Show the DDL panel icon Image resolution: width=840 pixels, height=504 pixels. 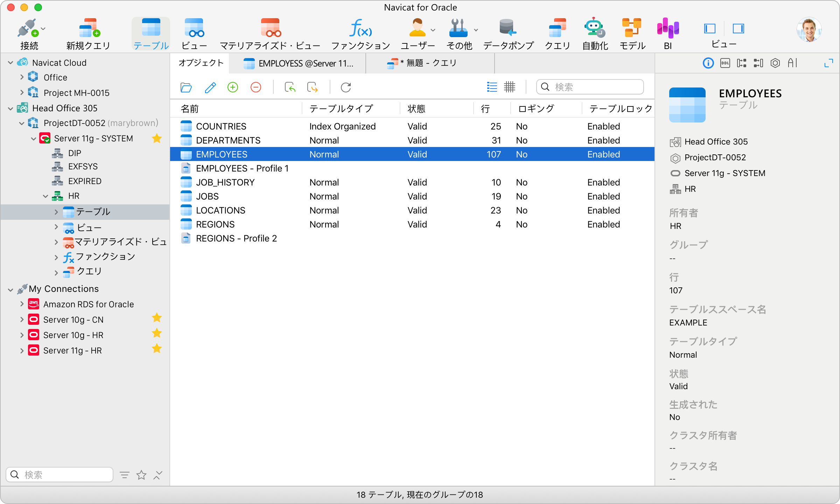(x=725, y=63)
